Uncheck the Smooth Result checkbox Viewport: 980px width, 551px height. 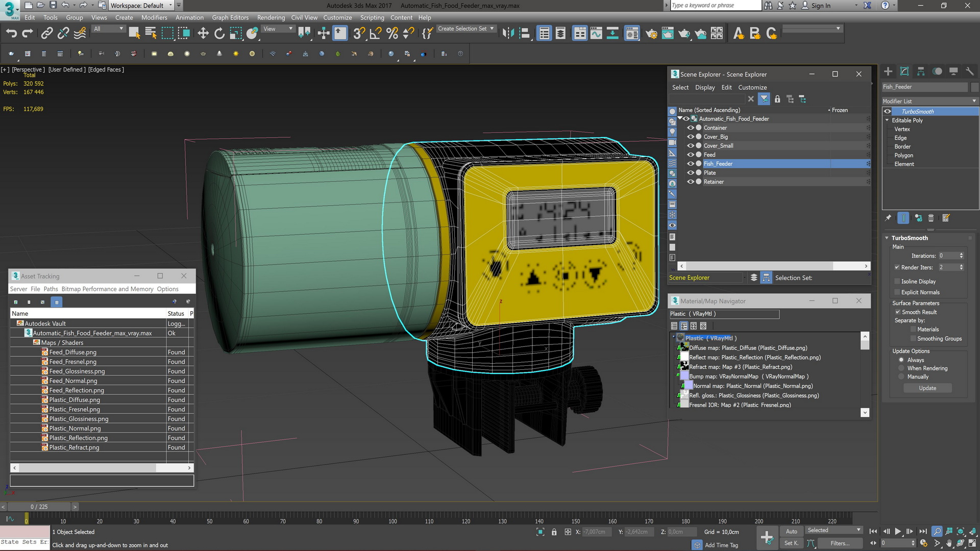coord(897,312)
